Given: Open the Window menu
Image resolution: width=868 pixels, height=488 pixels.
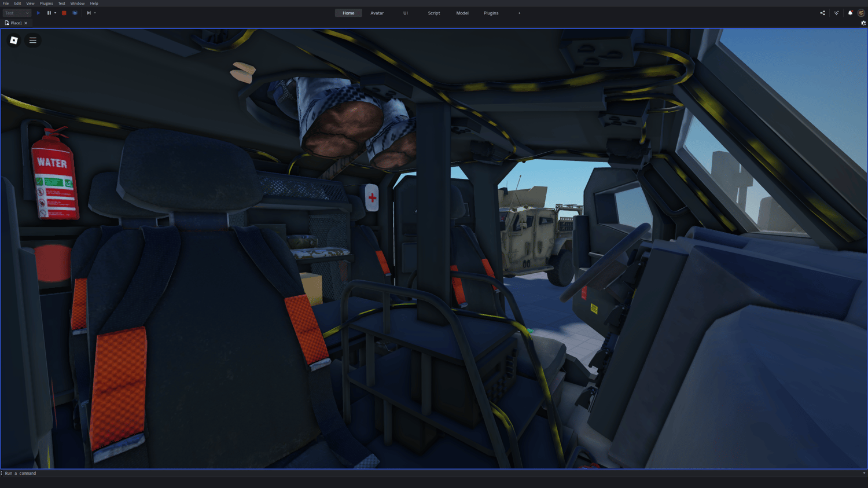Looking at the screenshot, I should tap(78, 3).
